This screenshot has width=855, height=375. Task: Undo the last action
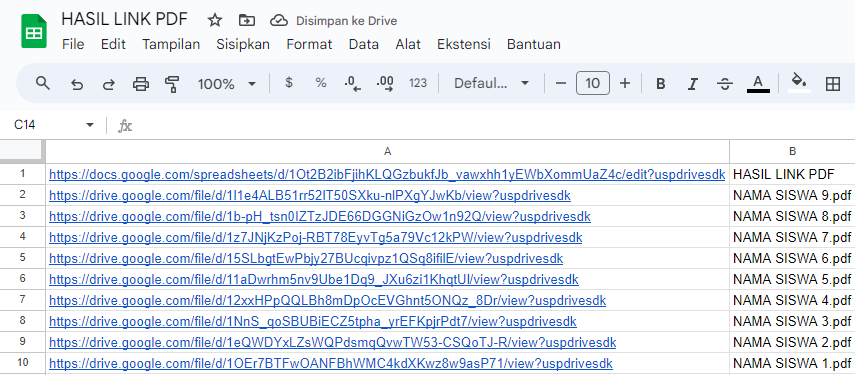click(77, 84)
